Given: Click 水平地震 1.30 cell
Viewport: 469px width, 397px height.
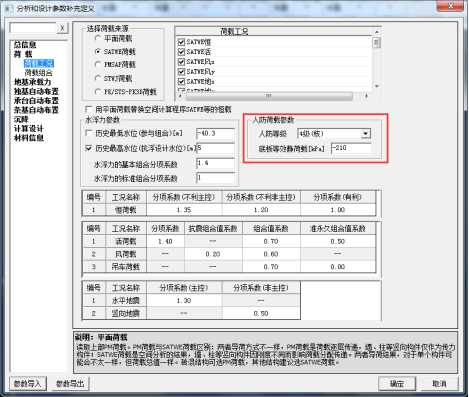Looking at the screenshot, I should [x=184, y=301].
